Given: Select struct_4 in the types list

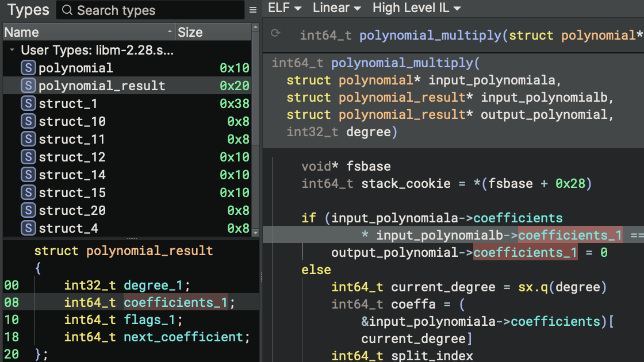Looking at the screenshot, I should 68,229.
